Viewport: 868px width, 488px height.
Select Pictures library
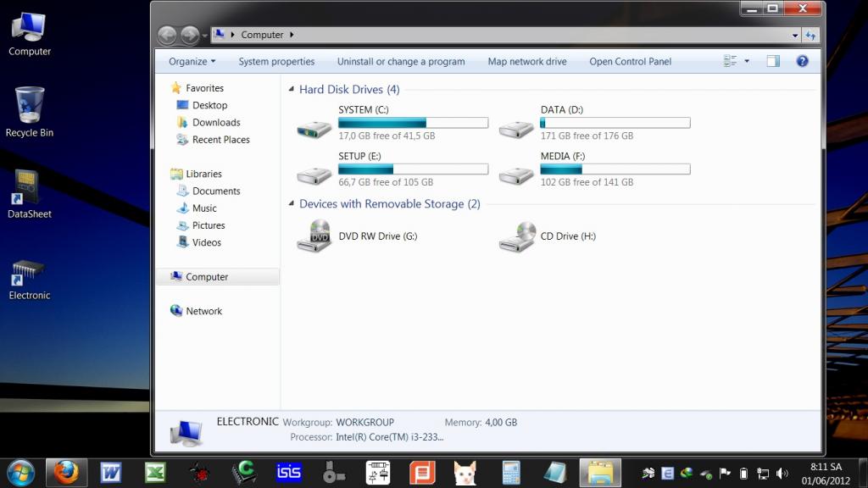(209, 225)
